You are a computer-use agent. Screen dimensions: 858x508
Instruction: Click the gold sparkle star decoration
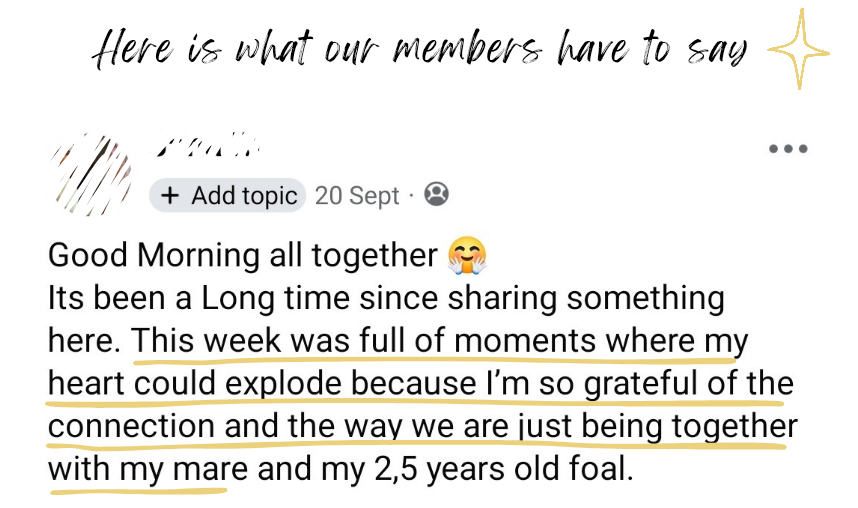(796, 50)
